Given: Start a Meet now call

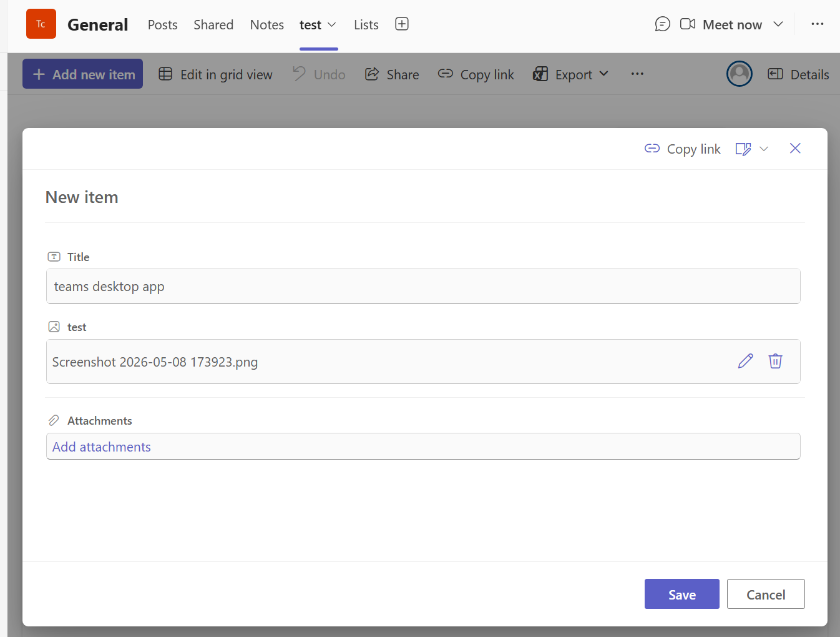Looking at the screenshot, I should click(x=721, y=24).
